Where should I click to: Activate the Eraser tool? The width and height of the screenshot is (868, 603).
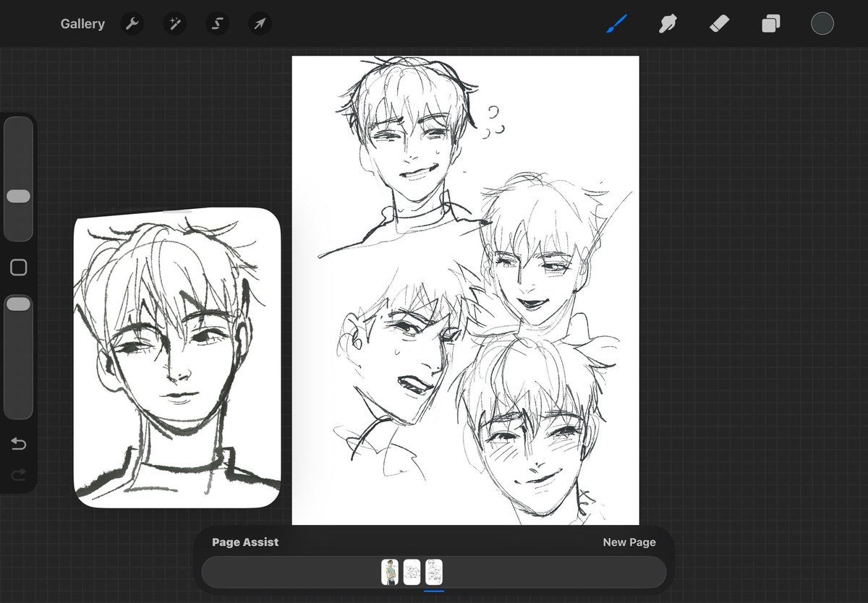718,22
